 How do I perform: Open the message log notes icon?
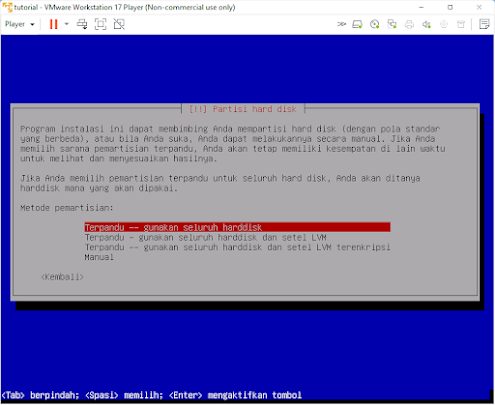[484, 24]
